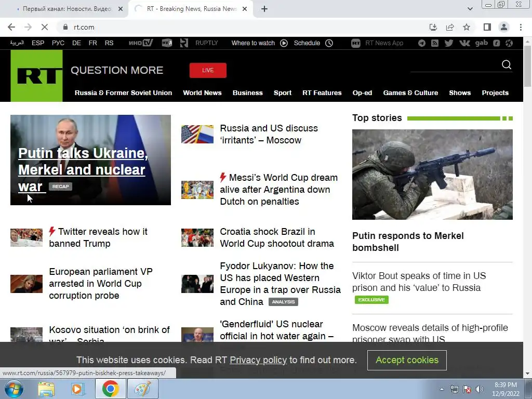Image resolution: width=532 pixels, height=399 pixels.
Task: Open Putin talks Ukraine, Merkel headline
Action: pos(83,170)
